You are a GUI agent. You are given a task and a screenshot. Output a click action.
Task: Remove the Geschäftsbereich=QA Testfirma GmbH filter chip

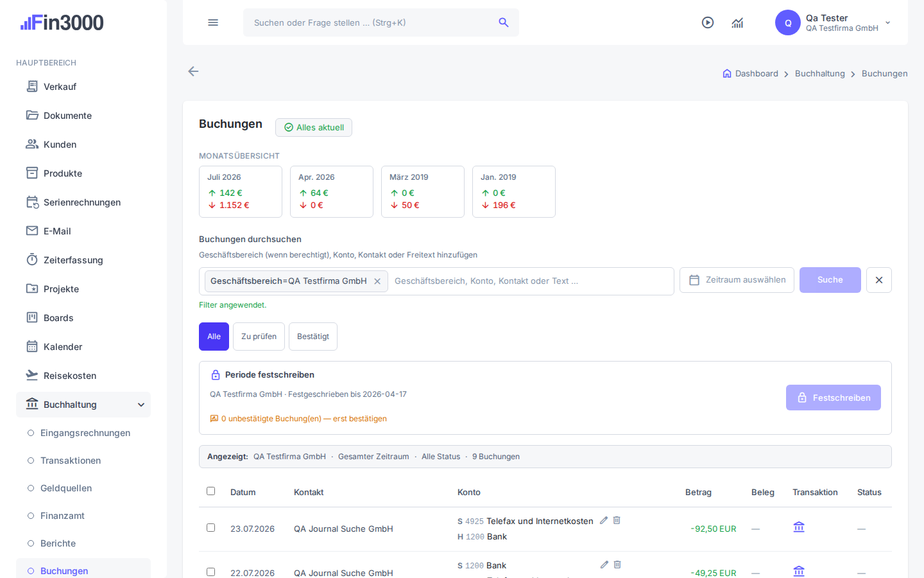click(x=377, y=281)
